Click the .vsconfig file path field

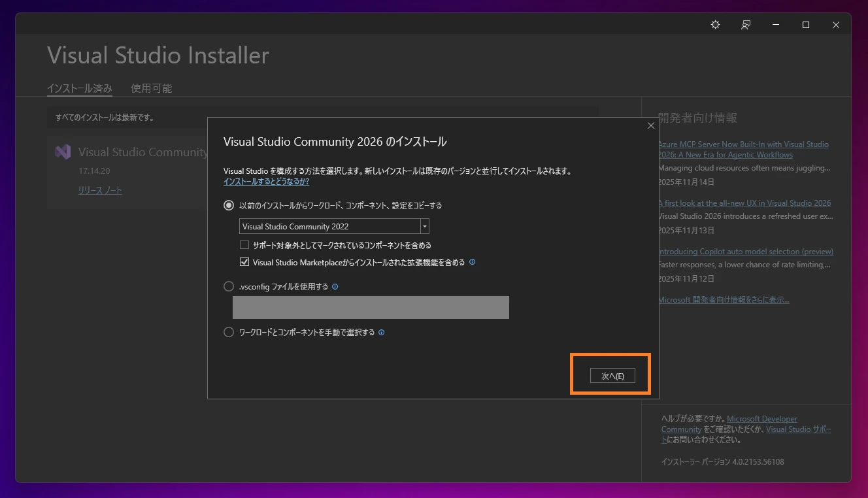(x=371, y=307)
